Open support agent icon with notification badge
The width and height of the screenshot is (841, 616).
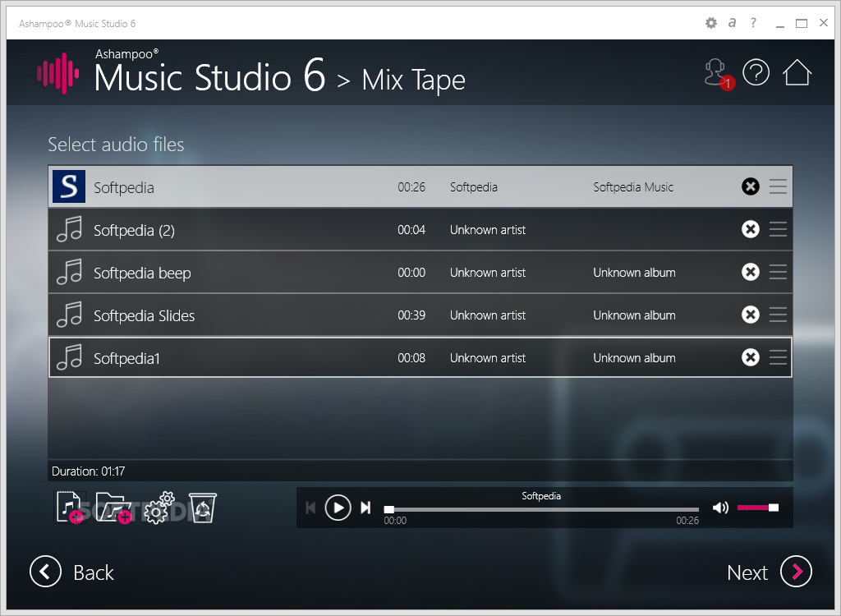pos(718,74)
